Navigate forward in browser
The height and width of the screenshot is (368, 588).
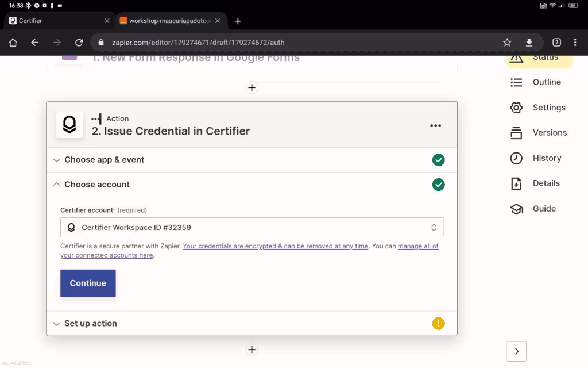[x=57, y=43]
